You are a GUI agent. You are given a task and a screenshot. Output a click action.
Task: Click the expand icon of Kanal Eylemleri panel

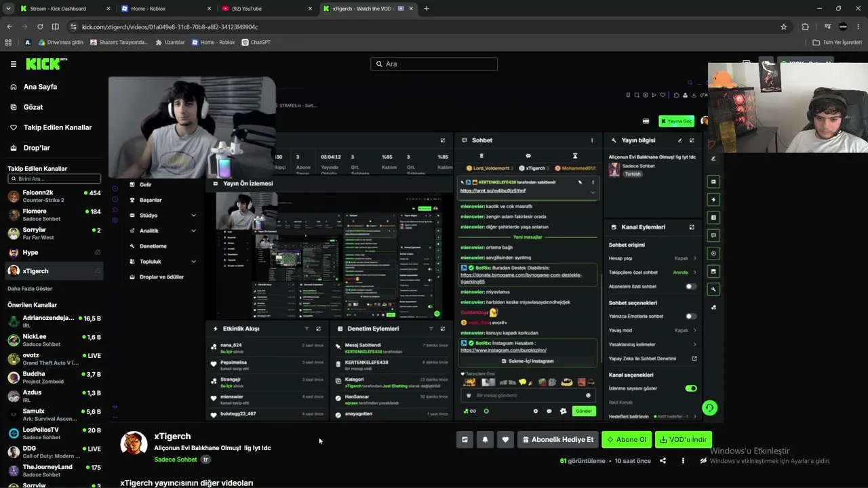pos(692,227)
